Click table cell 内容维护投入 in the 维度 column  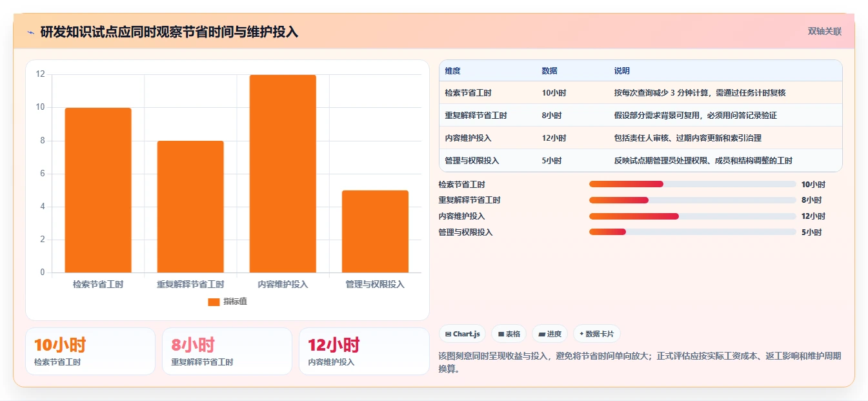[x=468, y=138]
